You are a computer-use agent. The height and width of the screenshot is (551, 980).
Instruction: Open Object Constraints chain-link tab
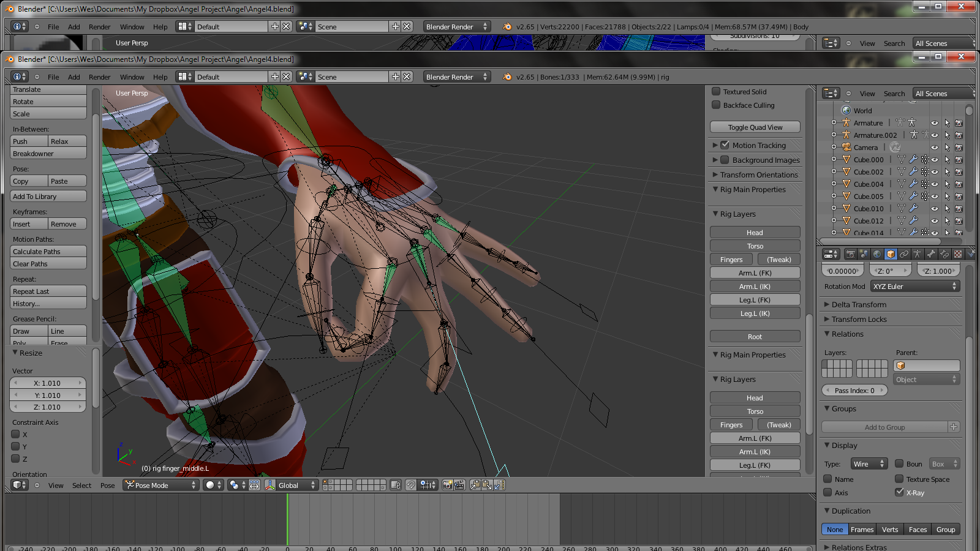click(x=904, y=254)
